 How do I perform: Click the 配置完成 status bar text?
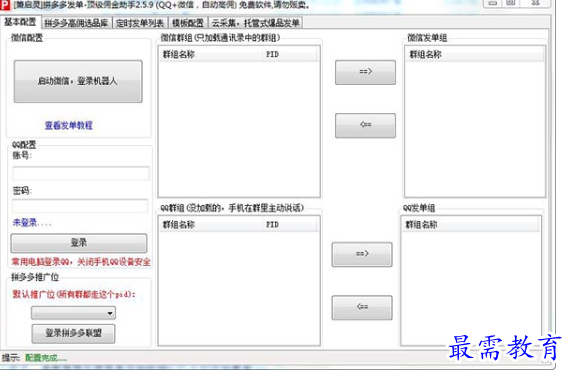[x=46, y=358]
